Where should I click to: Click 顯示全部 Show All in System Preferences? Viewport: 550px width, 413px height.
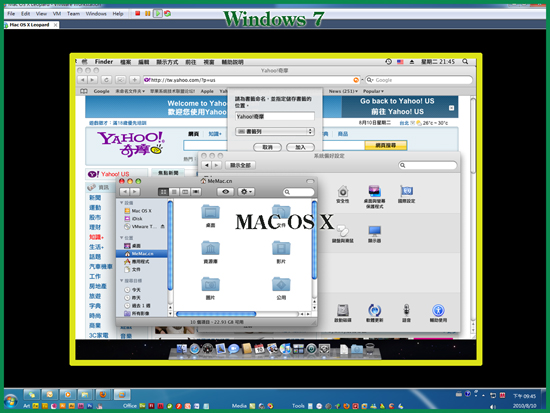(x=240, y=165)
